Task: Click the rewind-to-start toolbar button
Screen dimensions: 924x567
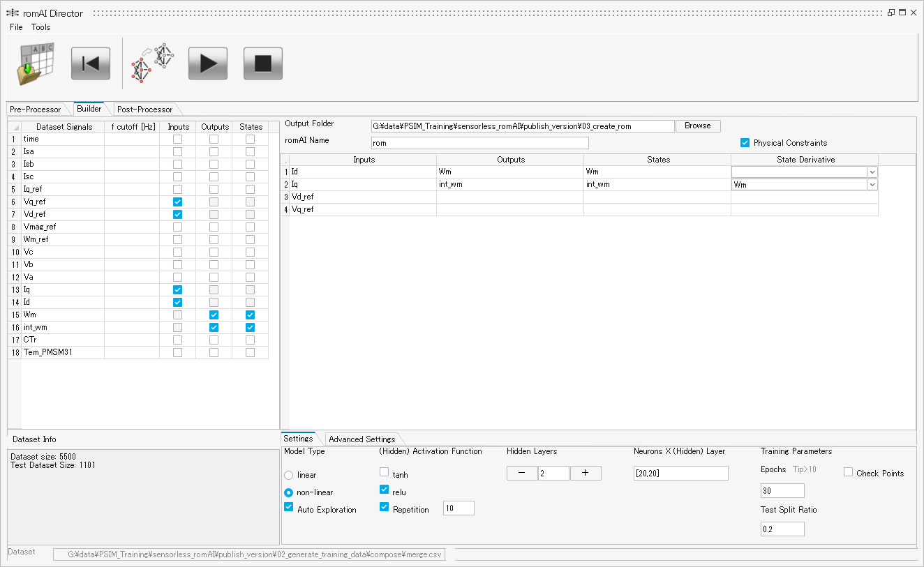Action: tap(91, 63)
